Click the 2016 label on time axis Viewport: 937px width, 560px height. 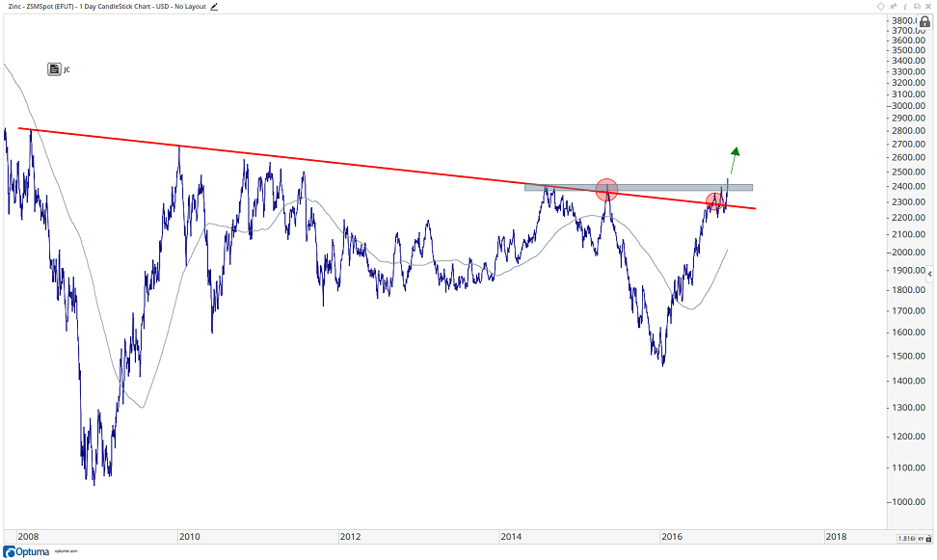[673, 536]
